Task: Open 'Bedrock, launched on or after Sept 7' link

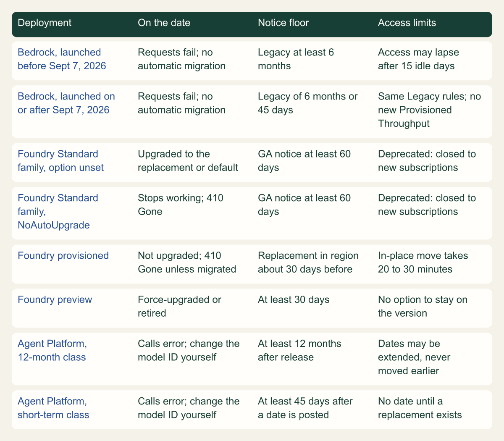Action: [66, 103]
